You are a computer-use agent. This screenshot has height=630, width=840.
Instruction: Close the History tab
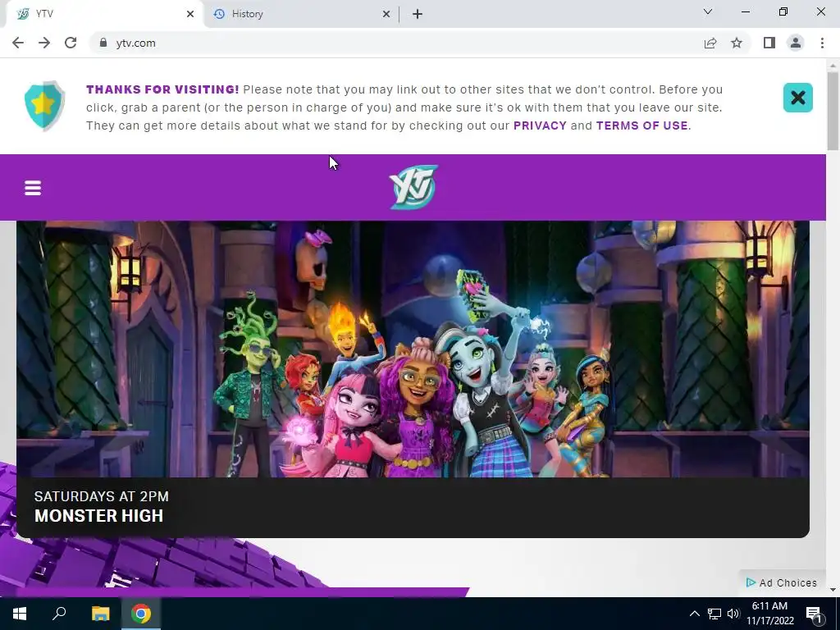pyautogui.click(x=386, y=14)
